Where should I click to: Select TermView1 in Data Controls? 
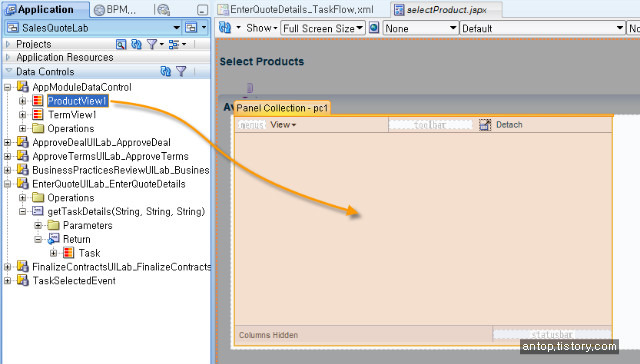(x=72, y=115)
